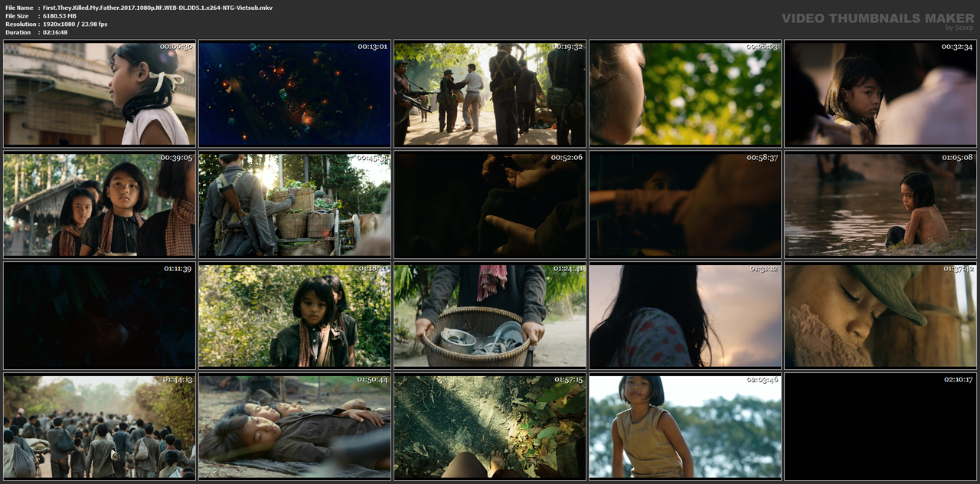Image resolution: width=980 pixels, height=484 pixels.
Task: Select the girl in forest thumbnail at 01:18:10
Action: (295, 316)
